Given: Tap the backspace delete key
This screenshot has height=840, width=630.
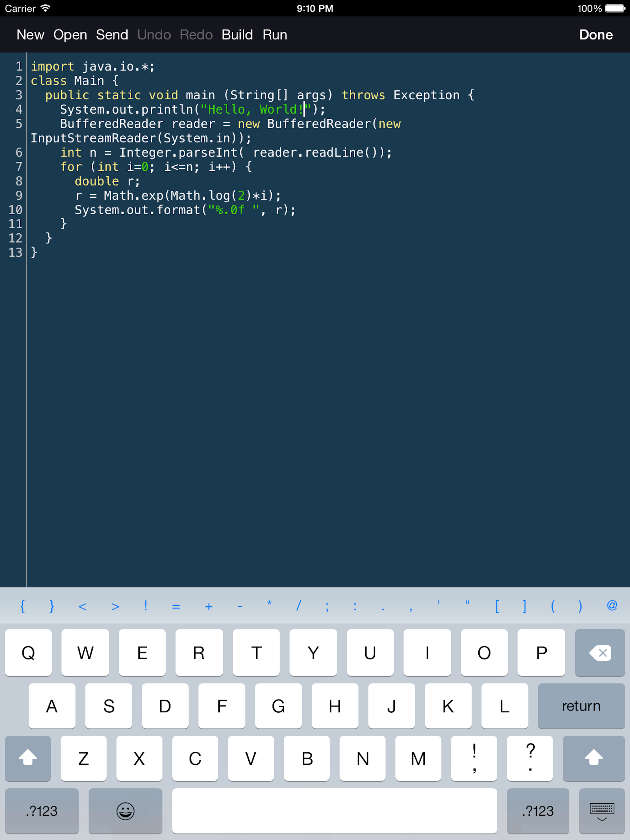Looking at the screenshot, I should 600,653.
